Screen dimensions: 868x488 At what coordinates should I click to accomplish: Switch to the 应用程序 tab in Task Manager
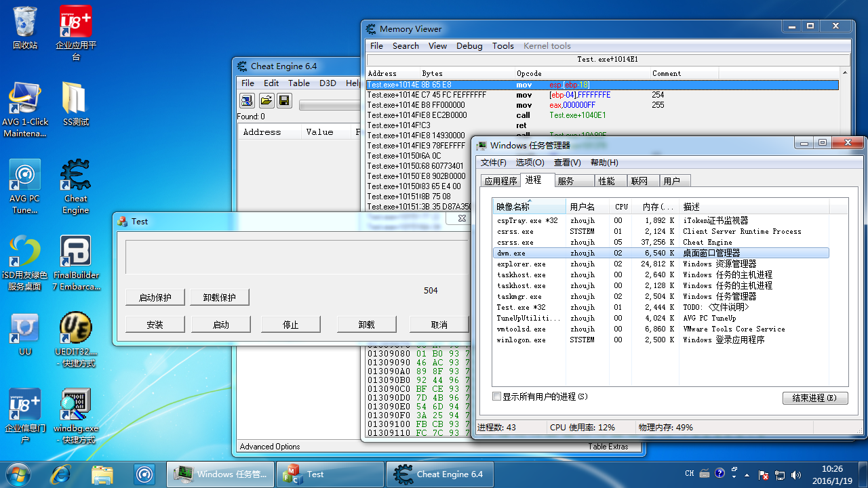click(500, 181)
